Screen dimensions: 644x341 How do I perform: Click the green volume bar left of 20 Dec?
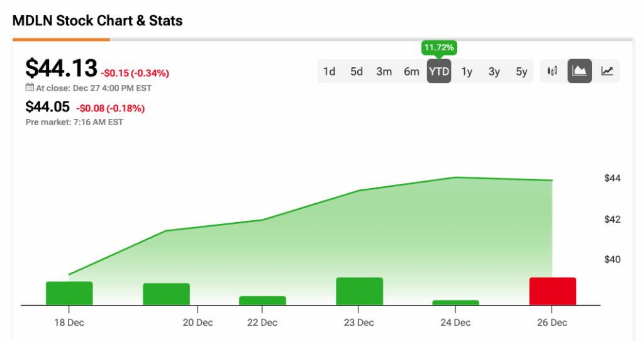[166, 294]
